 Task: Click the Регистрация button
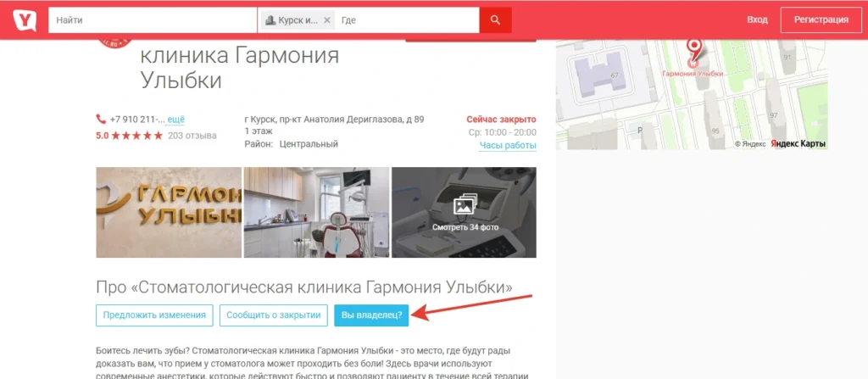tap(821, 20)
